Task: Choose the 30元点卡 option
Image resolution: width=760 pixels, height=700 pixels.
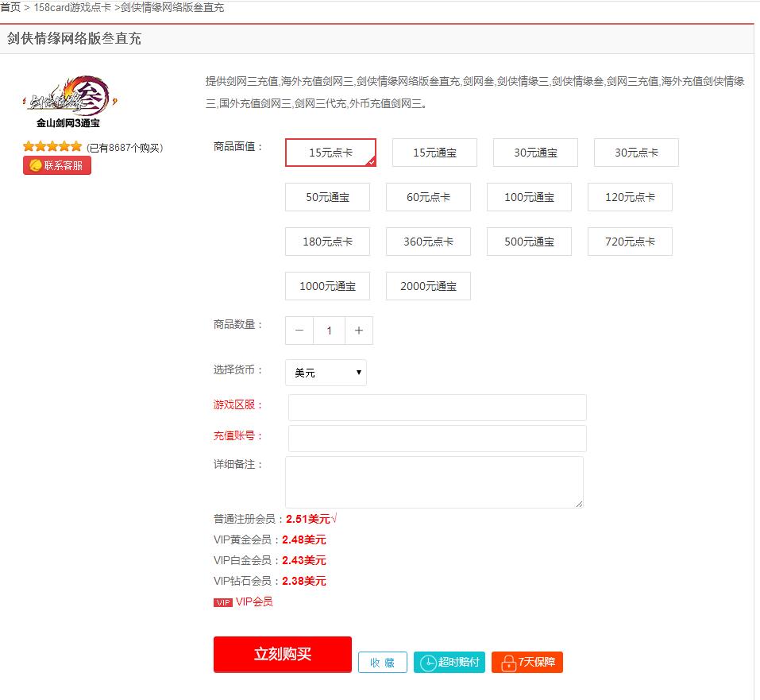Action: tap(636, 153)
